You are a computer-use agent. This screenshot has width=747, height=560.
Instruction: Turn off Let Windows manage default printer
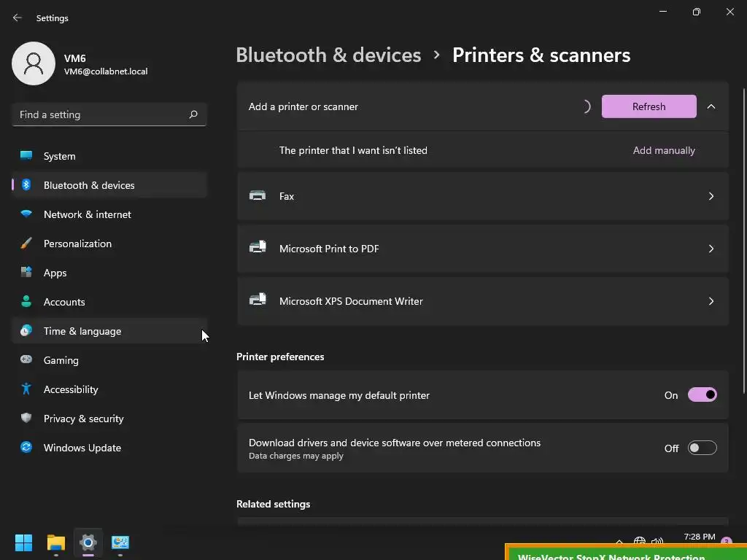tap(702, 395)
